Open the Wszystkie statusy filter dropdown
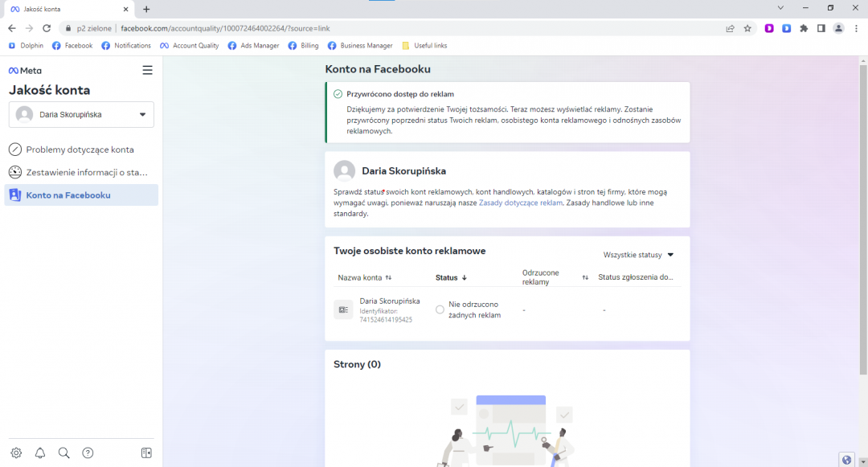 tap(638, 255)
